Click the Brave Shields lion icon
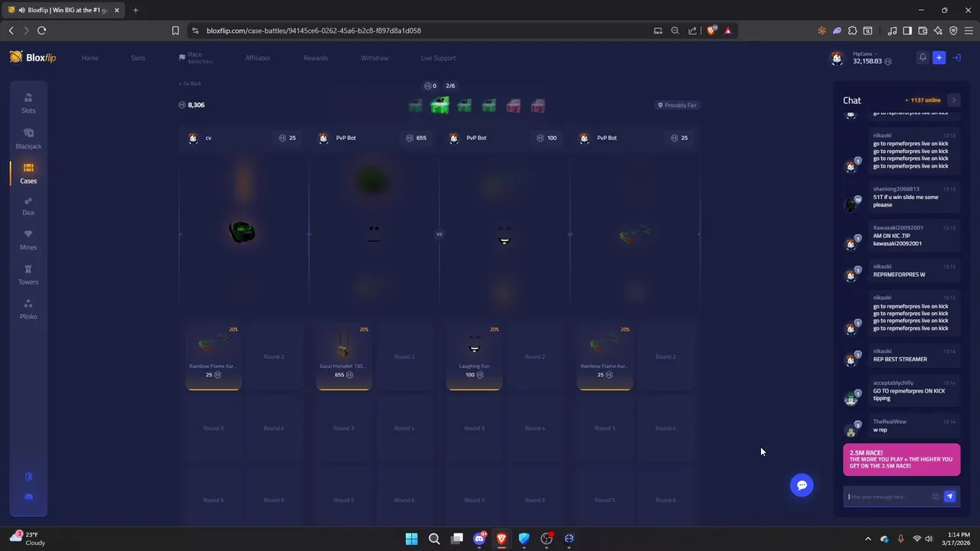 [x=711, y=31]
